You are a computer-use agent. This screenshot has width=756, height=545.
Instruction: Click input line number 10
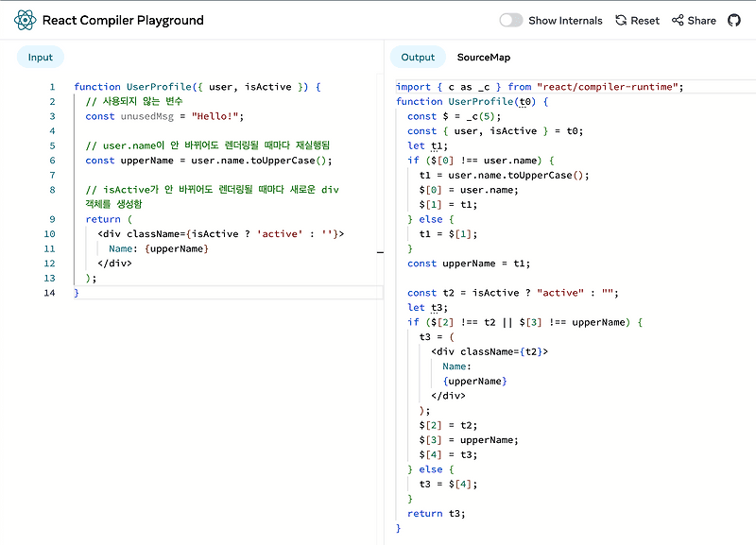point(50,233)
